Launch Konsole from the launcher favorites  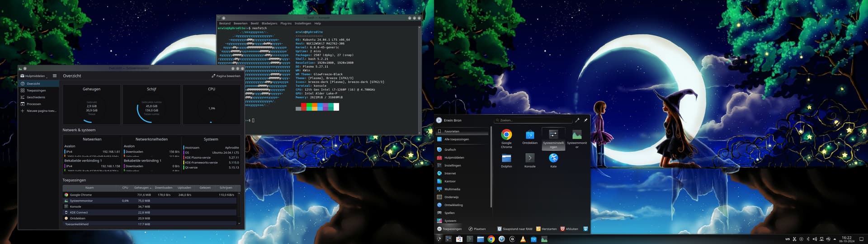pyautogui.click(x=530, y=160)
